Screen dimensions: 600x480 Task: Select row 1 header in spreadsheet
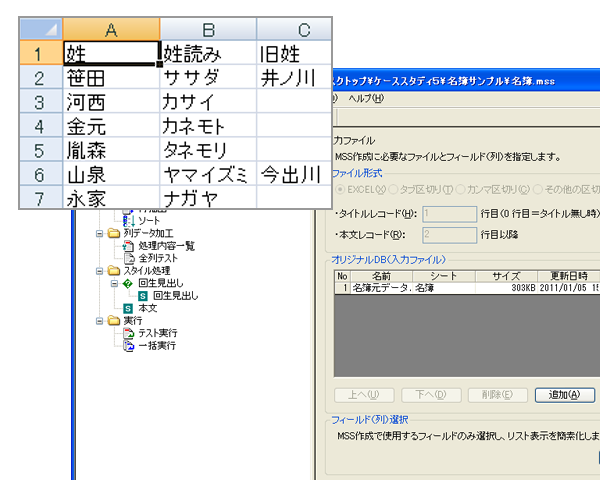(41, 52)
